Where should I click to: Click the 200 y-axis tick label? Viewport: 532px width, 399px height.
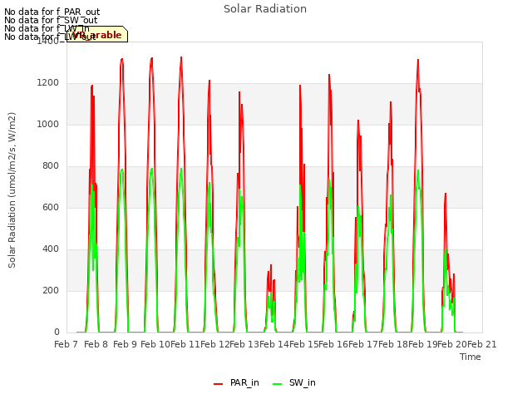coord(51,290)
